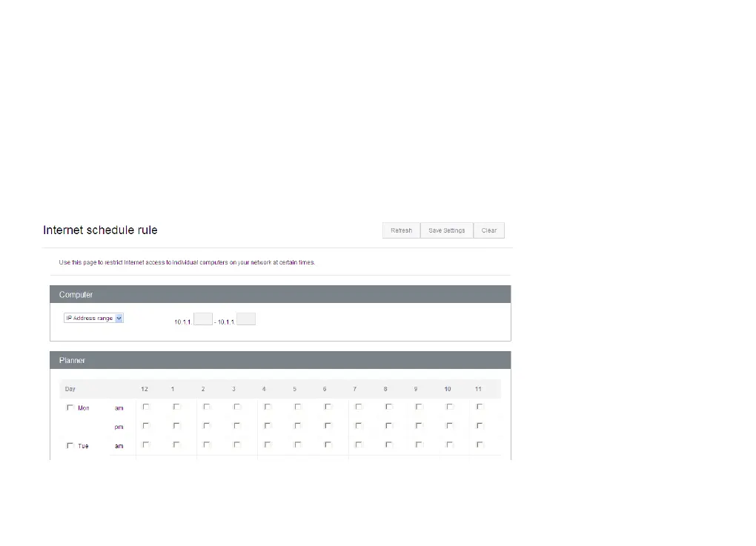Click the 'Internet schedule rule' heading
Screen dimensions: 756x546
coord(100,230)
